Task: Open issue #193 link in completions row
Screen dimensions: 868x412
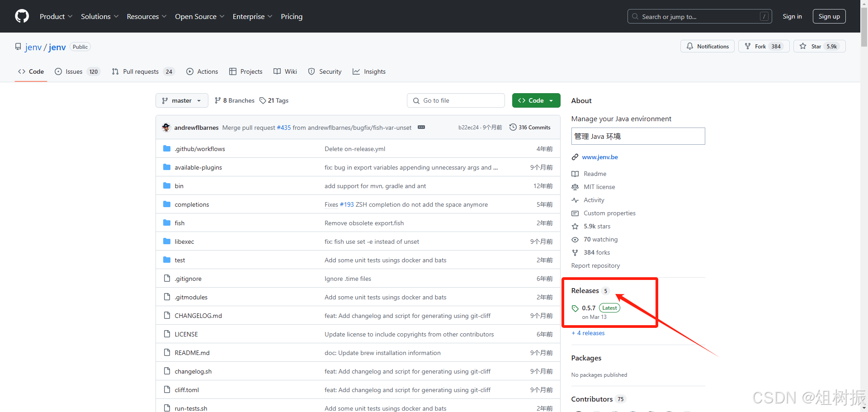Action: [347, 204]
